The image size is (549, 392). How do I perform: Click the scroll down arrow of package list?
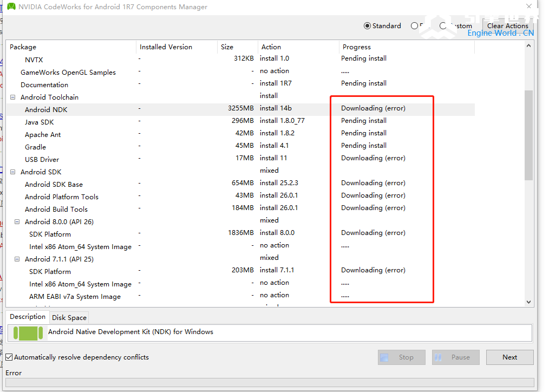click(528, 302)
